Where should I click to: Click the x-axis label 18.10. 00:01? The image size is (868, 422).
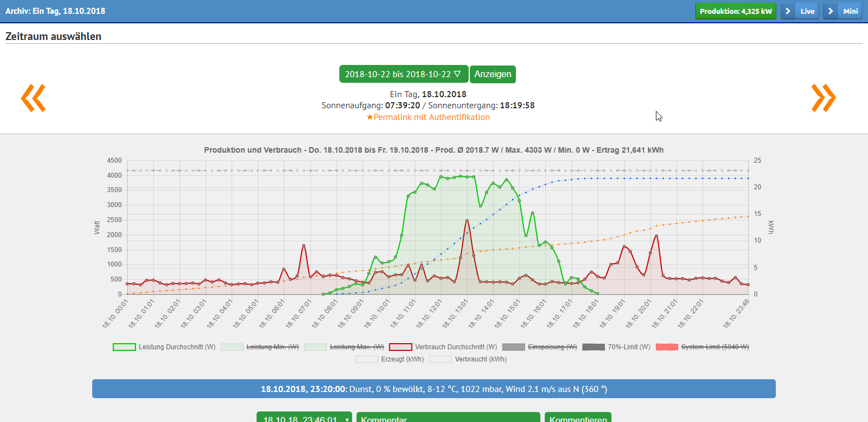[x=116, y=314]
